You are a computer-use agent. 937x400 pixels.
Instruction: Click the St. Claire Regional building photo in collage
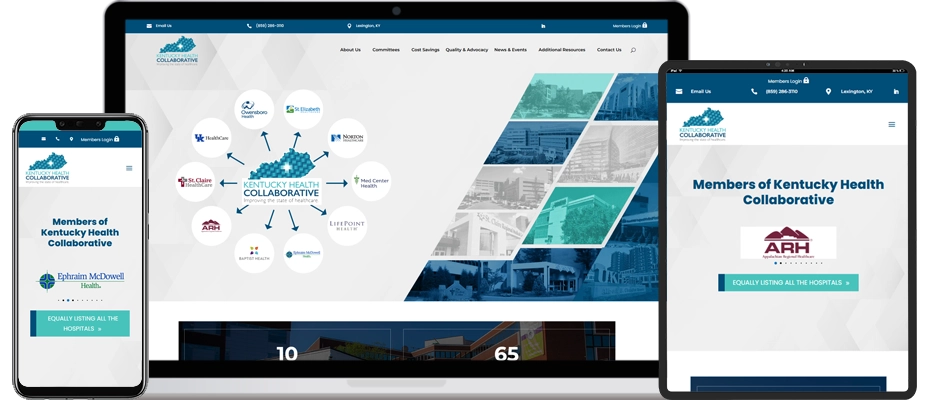point(481,234)
